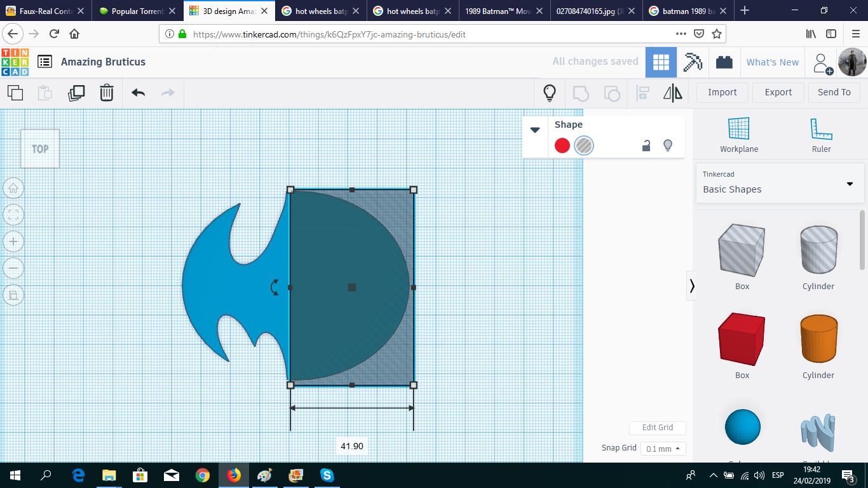Delete the selected shape with trash icon

click(x=106, y=93)
